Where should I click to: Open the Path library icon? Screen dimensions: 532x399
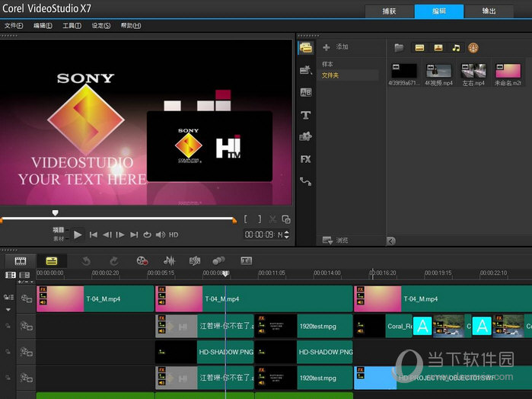point(306,182)
